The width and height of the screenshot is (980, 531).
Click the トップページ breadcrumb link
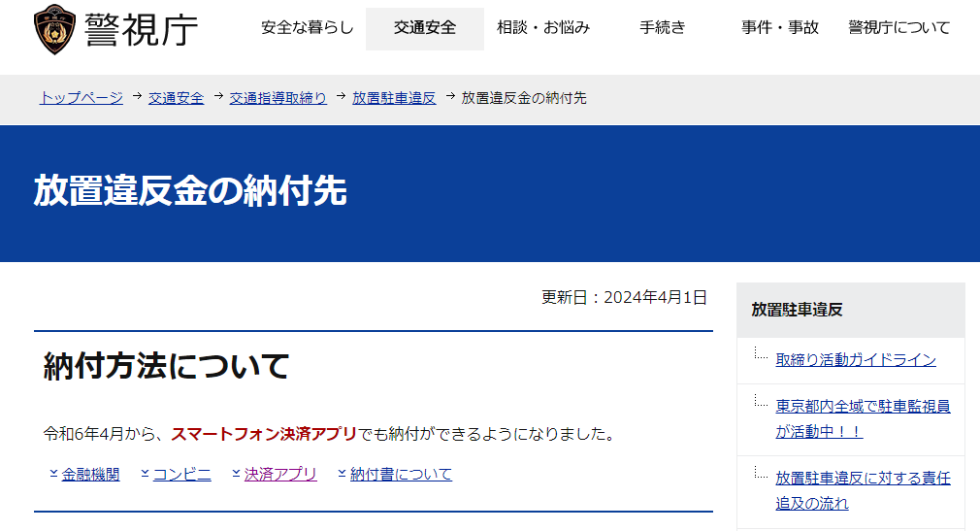81,98
